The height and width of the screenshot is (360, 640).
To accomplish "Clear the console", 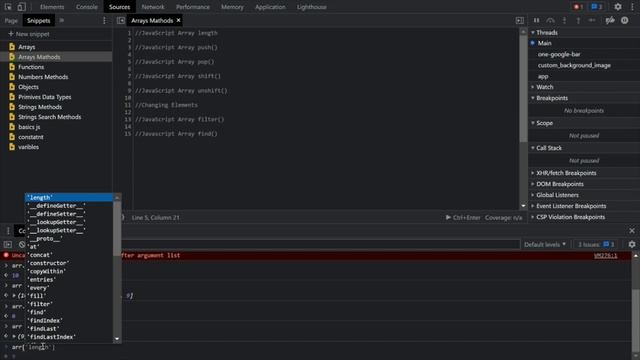I will click(22, 244).
